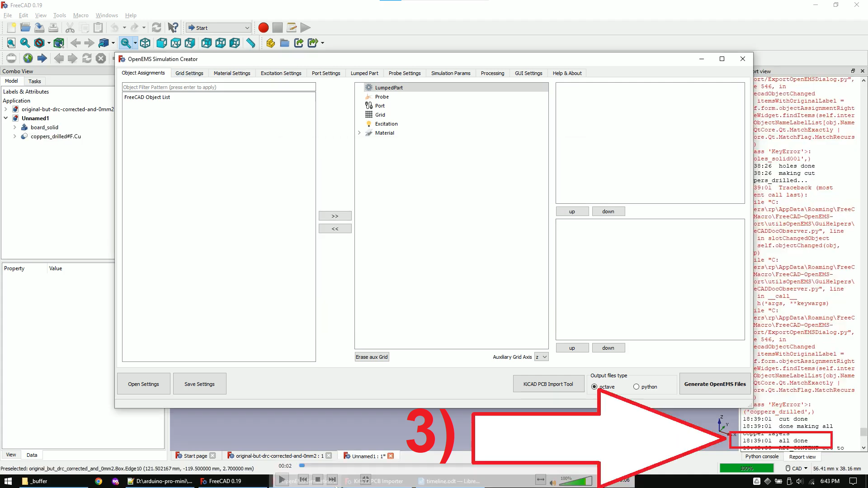Screen dimensions: 868x488
Task: Expand the Material tree node
Action: coord(359,133)
